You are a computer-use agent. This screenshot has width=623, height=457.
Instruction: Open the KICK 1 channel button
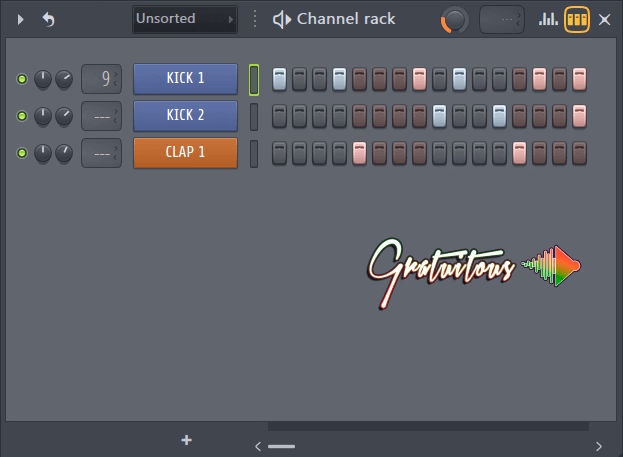[186, 79]
